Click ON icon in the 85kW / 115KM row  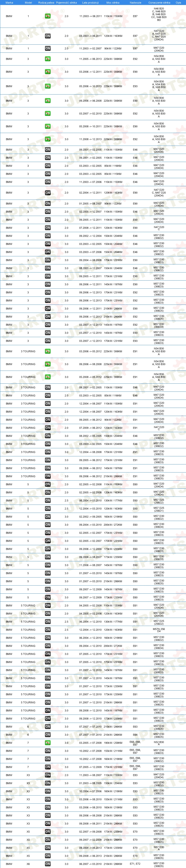pos(48,174)
